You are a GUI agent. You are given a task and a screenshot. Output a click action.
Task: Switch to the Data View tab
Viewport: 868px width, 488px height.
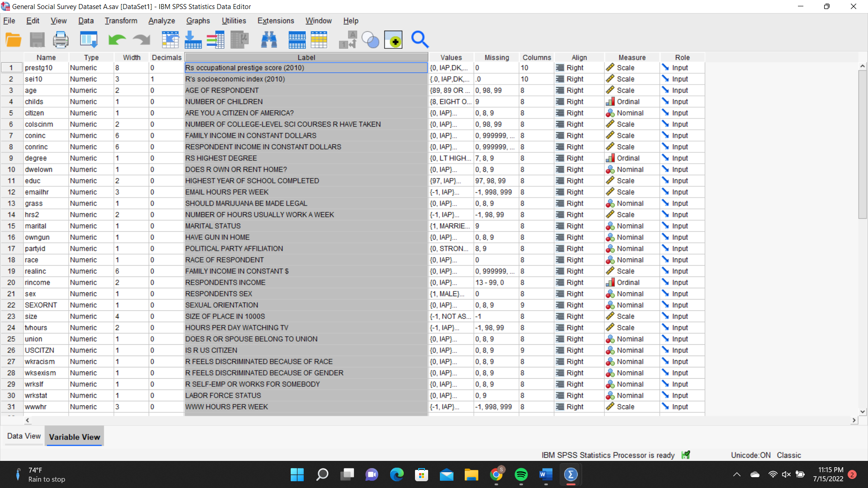tap(23, 436)
